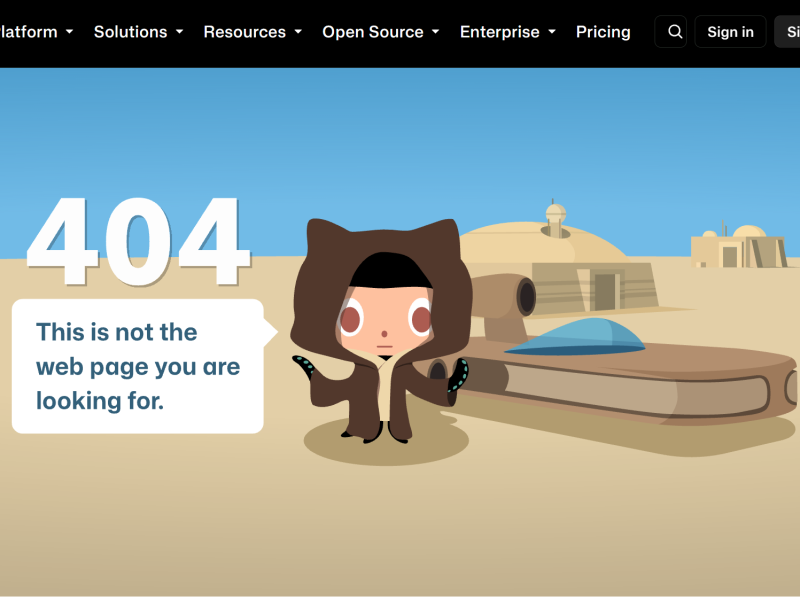This screenshot has height=600, width=800.
Task: Expand the Enterprise dropdown arrow
Action: (552, 32)
